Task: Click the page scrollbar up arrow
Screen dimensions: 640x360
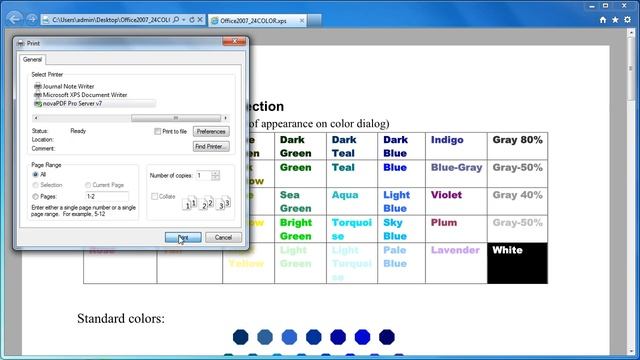Action: click(x=630, y=33)
